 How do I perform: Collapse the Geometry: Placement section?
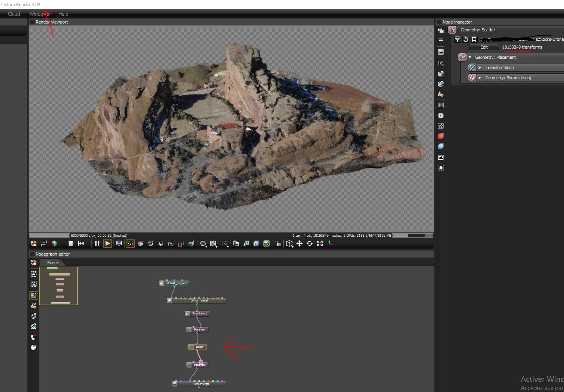(x=470, y=57)
